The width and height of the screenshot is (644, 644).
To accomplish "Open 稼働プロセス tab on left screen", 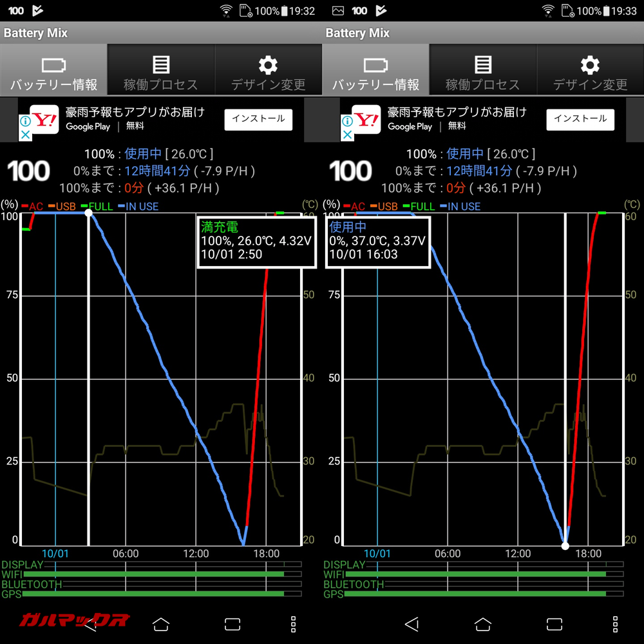I will click(160, 70).
